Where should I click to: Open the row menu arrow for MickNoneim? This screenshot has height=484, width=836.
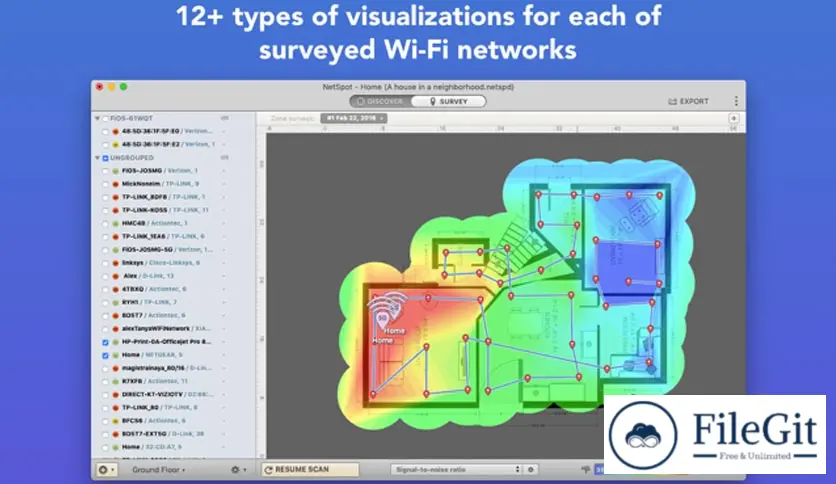point(223,184)
